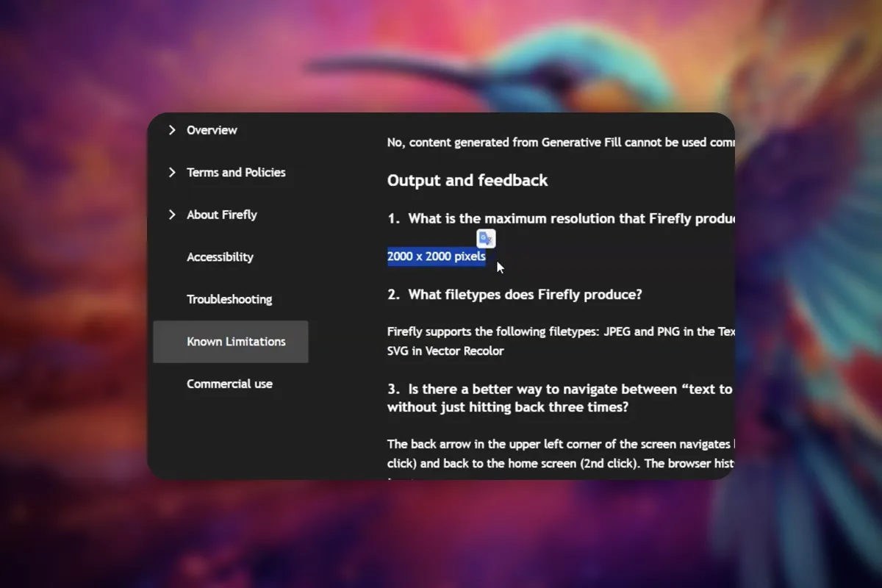Screen dimensions: 882x588
Task: Expand the Terms and Policies chevron
Action: point(172,172)
